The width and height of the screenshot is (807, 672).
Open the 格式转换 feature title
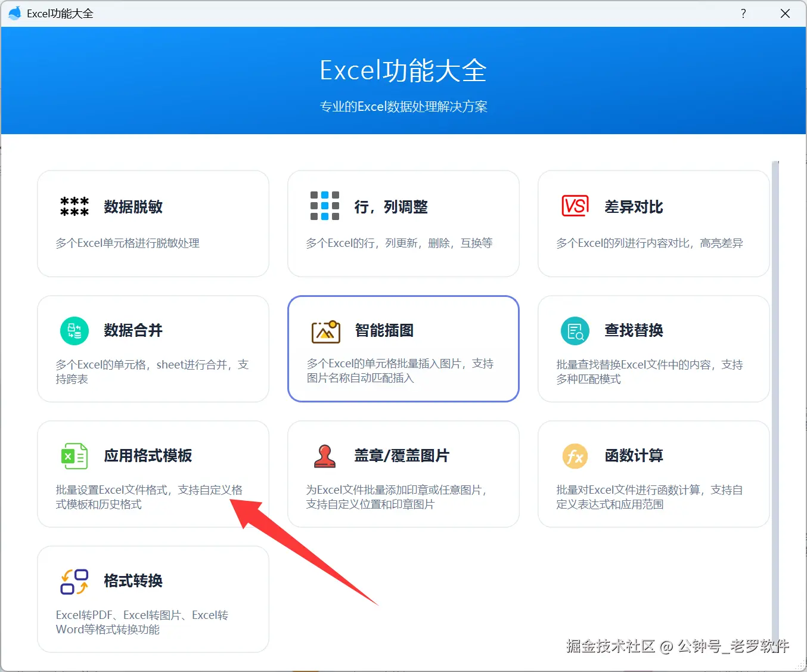pyautogui.click(x=134, y=581)
